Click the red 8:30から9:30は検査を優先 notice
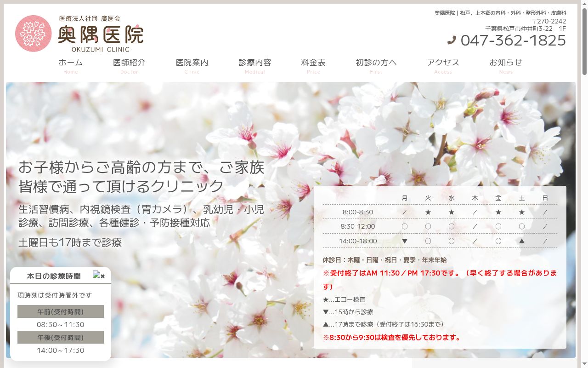This screenshot has height=368, width=588. 392,337
